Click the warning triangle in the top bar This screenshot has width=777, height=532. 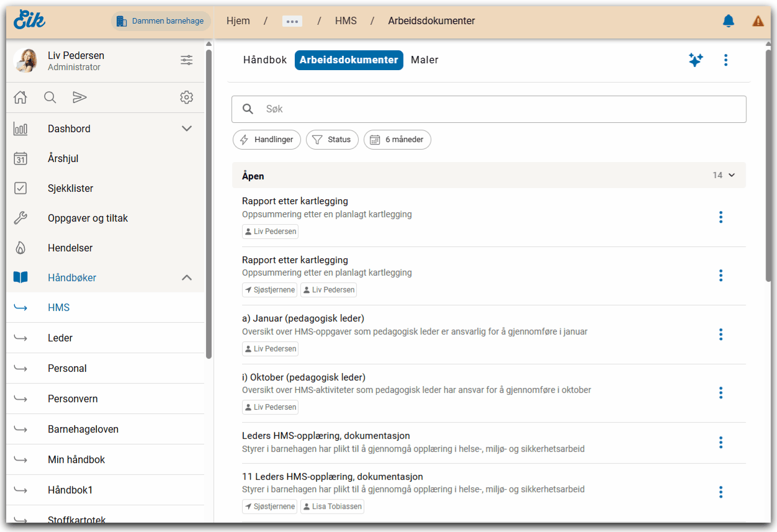pyautogui.click(x=758, y=20)
